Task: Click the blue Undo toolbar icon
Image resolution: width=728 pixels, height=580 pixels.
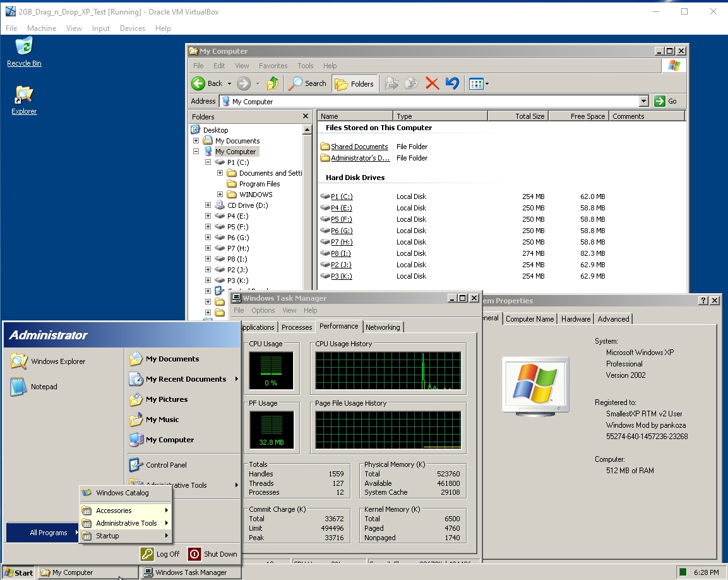Action: [x=452, y=83]
